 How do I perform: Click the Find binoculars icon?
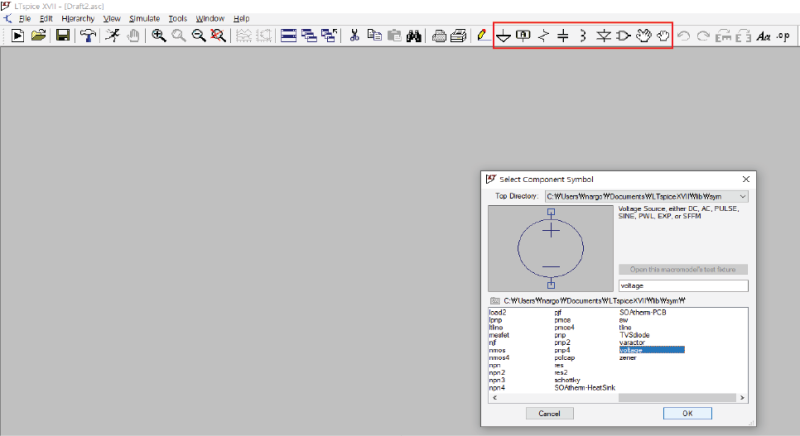tap(414, 36)
